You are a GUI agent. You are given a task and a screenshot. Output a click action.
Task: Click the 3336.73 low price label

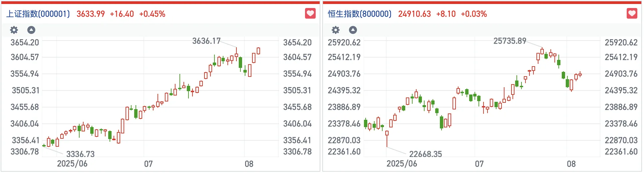click(80, 154)
